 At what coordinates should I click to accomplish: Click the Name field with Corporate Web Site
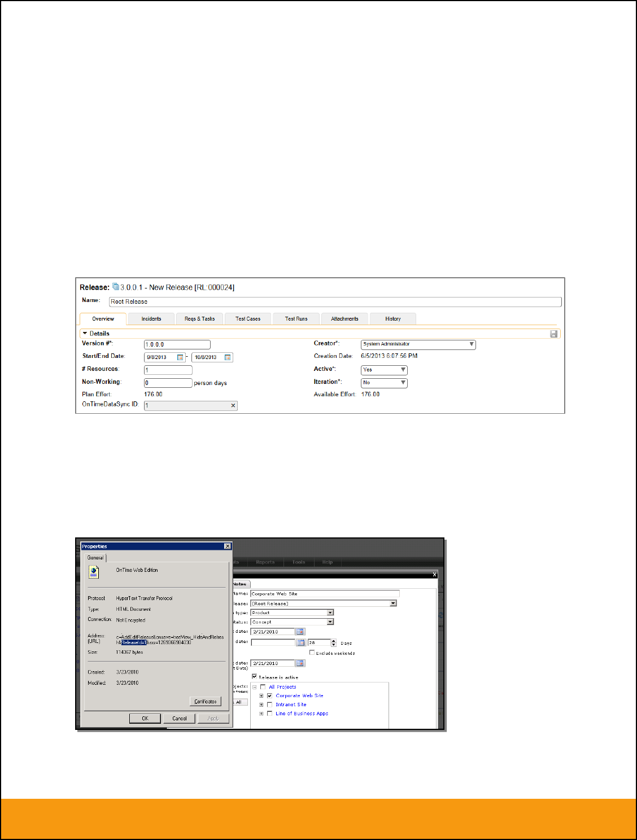pos(325,594)
